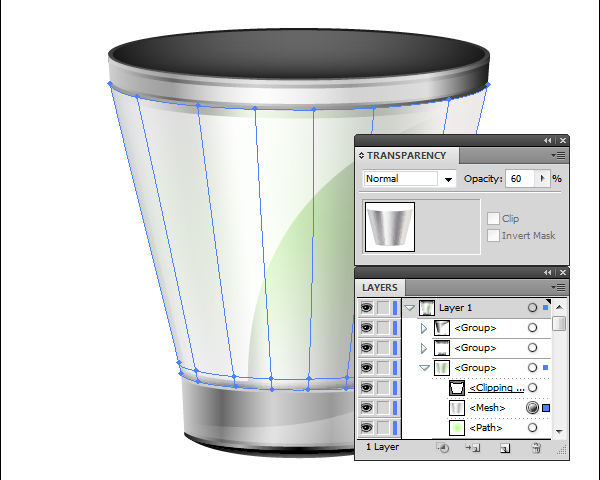Target the <Path> circle icon
The height and width of the screenshot is (480, 600).
[x=532, y=428]
